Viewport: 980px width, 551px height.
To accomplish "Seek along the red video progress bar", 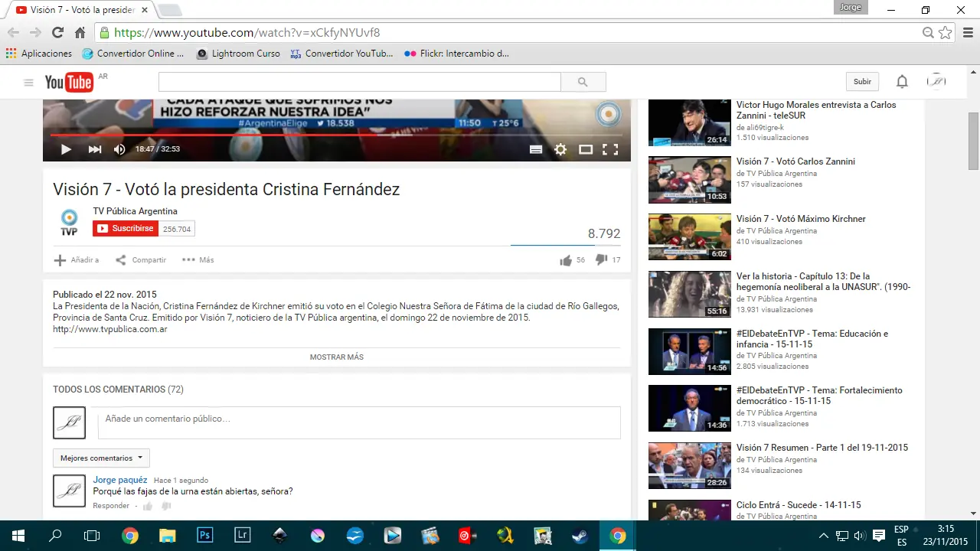I will 337,135.
